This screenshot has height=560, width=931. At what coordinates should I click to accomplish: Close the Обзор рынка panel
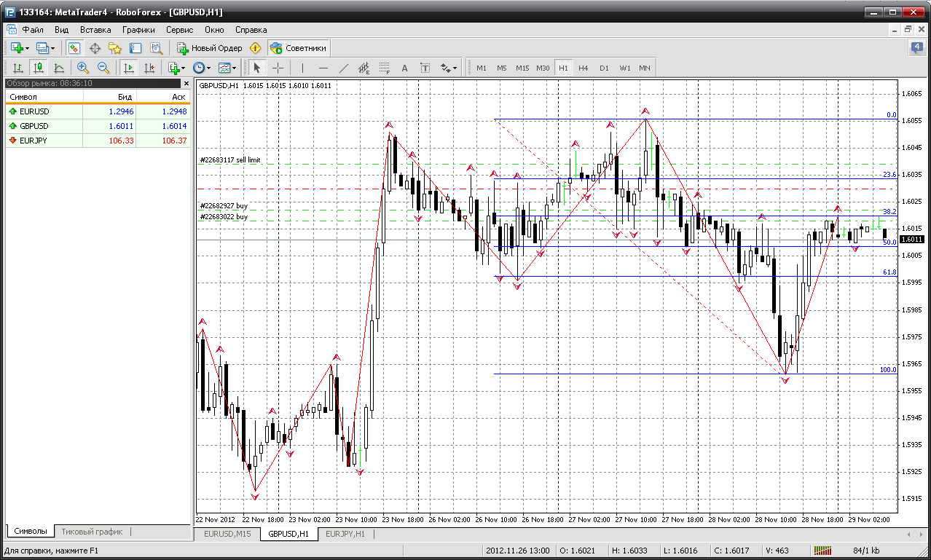click(x=186, y=83)
